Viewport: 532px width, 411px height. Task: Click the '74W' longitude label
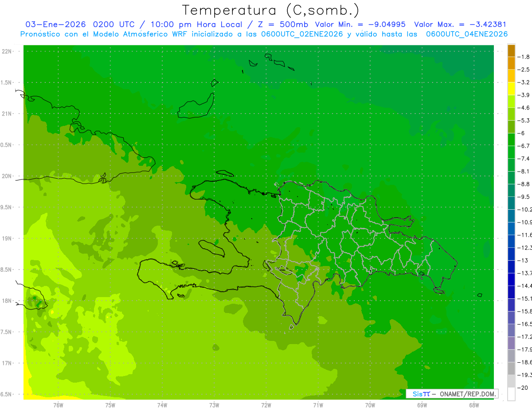point(162,405)
